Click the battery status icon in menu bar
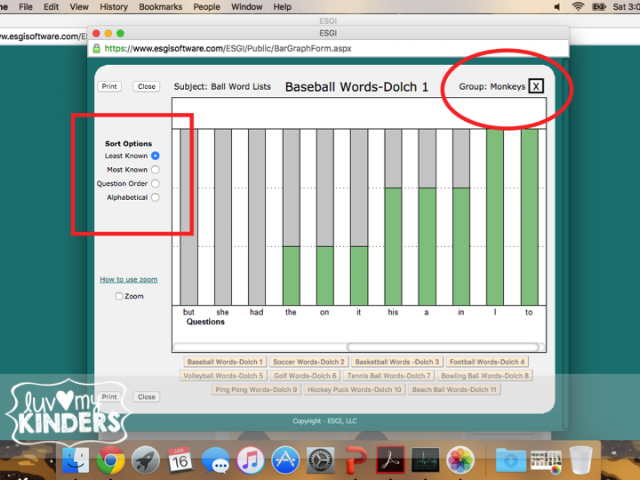640x480 pixels. [x=598, y=7]
